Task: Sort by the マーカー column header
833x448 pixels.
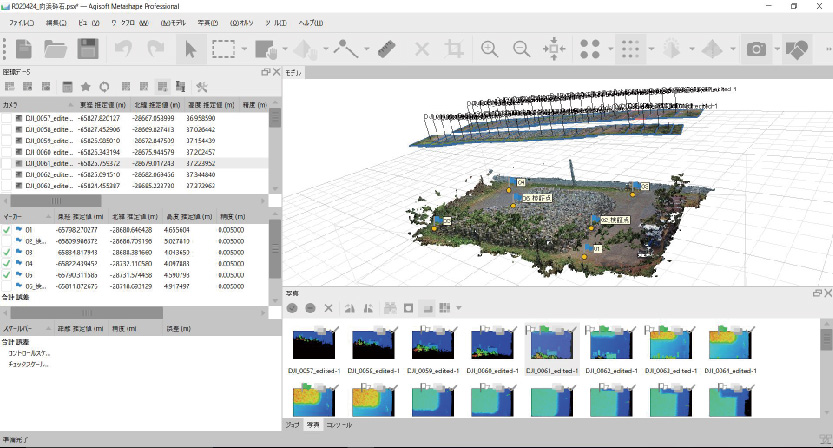Action: point(27,217)
